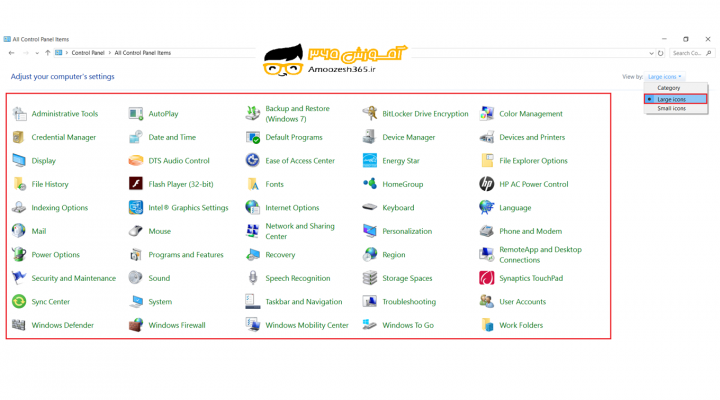Click the Sync Center icon
The height and width of the screenshot is (400, 720).
tap(19, 301)
